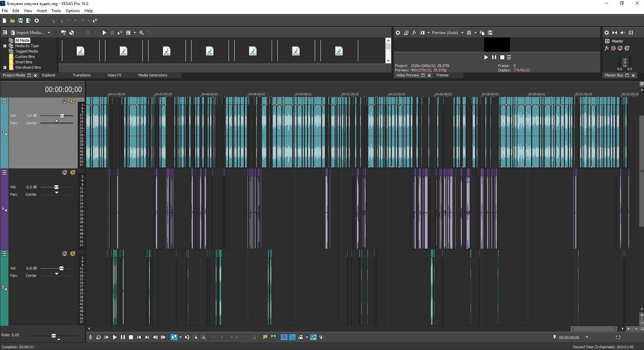Click Save icon in the main toolbar
Screen dimensions: 644x350
20,21
